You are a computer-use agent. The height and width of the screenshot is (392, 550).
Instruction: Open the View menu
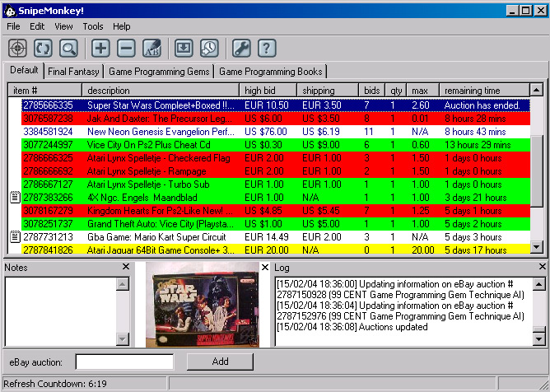point(63,26)
